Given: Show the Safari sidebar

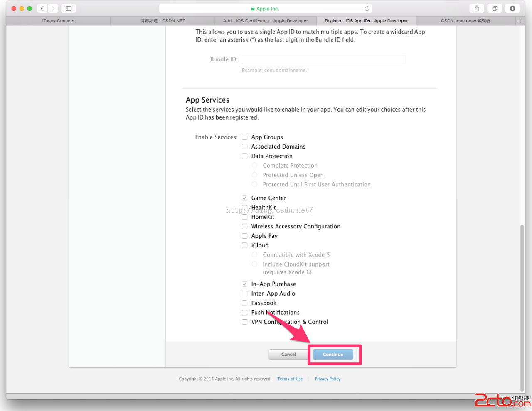Looking at the screenshot, I should 69,8.
